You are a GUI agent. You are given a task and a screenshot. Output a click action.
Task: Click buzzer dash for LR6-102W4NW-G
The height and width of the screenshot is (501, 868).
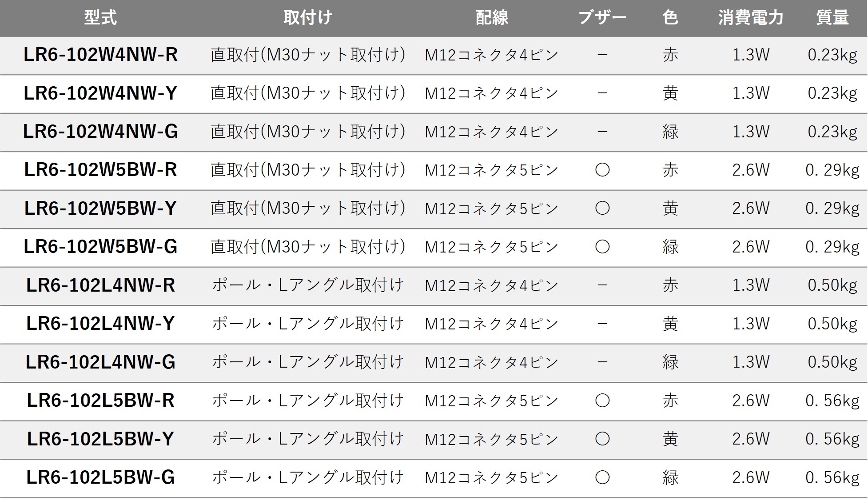[602, 132]
